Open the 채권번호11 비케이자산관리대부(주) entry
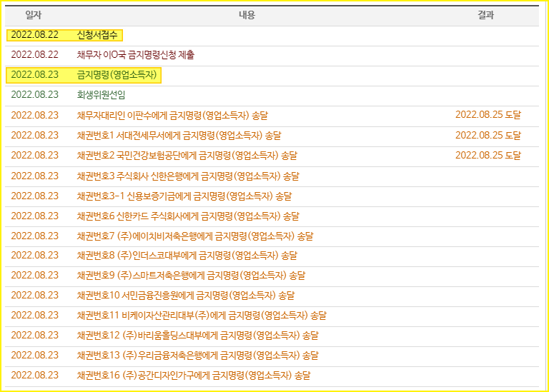The image size is (549, 392). pos(202,316)
